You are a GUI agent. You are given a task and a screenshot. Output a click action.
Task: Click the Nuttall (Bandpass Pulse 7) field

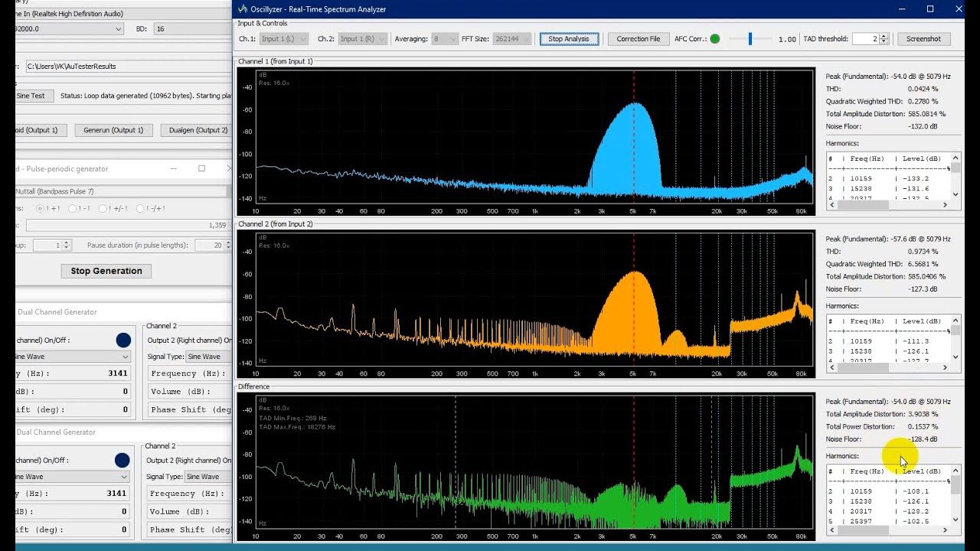coord(122,191)
